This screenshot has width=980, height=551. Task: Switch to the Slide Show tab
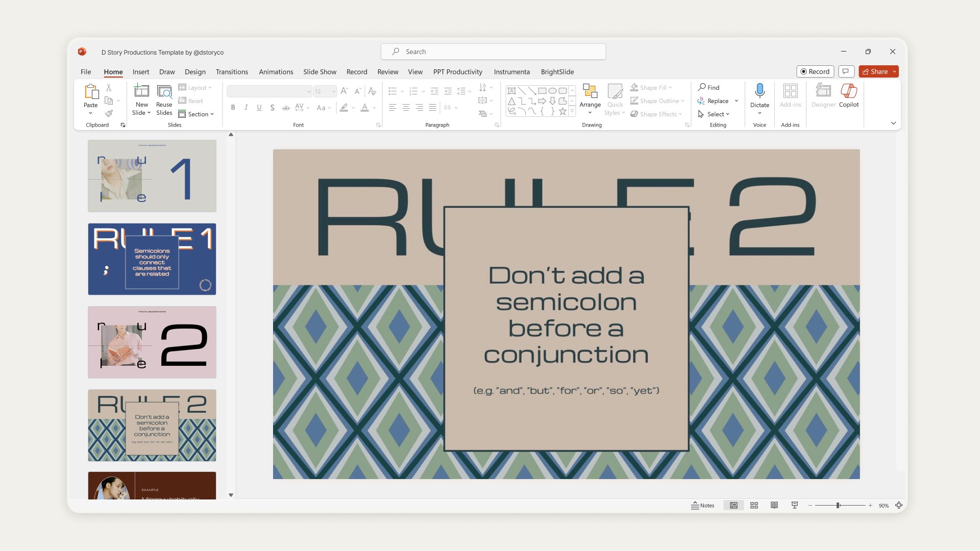[320, 72]
